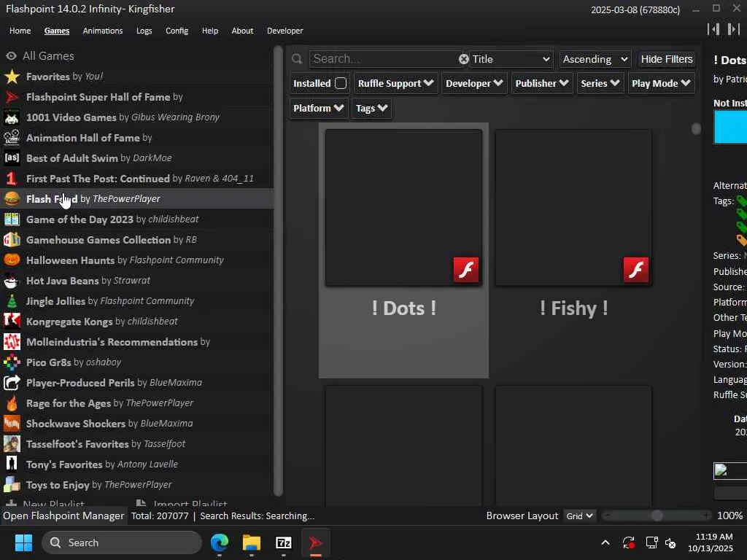
Task: Open the Hot Java Beans cup icon
Action: tap(12, 281)
